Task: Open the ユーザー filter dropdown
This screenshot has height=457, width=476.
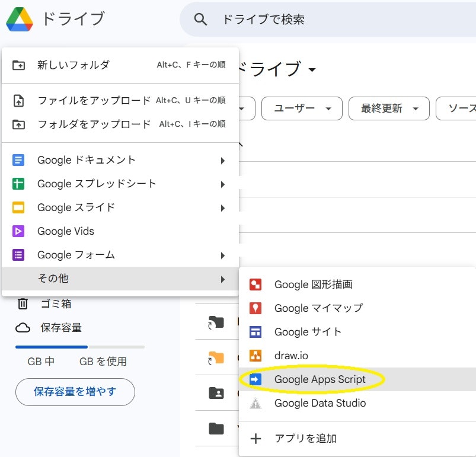Action: pos(302,108)
